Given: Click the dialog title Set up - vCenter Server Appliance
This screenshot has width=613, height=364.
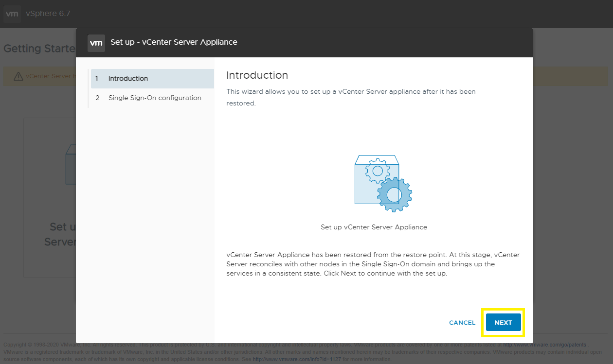Looking at the screenshot, I should [174, 42].
